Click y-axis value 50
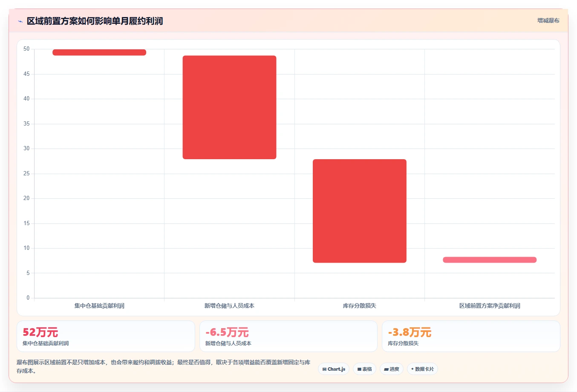The width and height of the screenshot is (577, 392). pyautogui.click(x=26, y=49)
